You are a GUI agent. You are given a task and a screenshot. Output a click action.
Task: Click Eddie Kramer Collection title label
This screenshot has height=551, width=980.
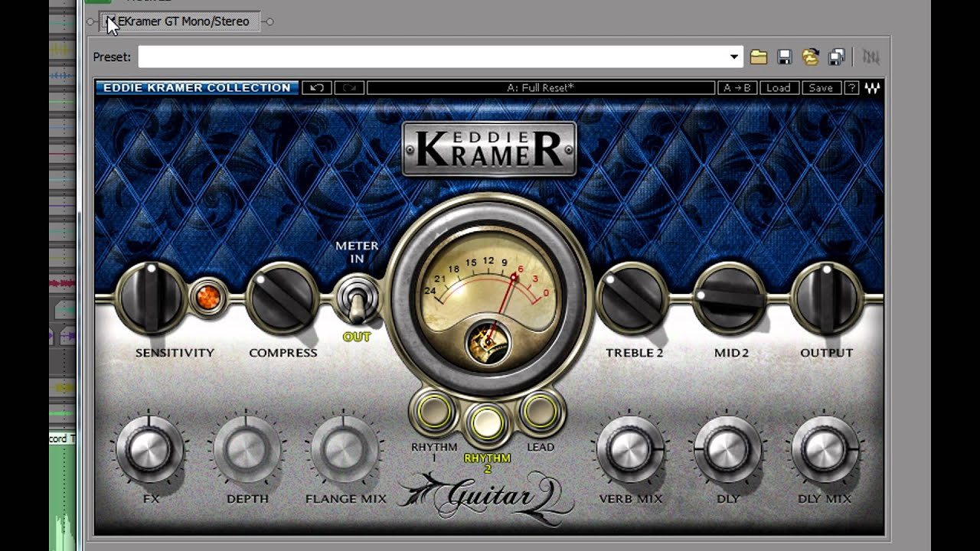pos(198,88)
